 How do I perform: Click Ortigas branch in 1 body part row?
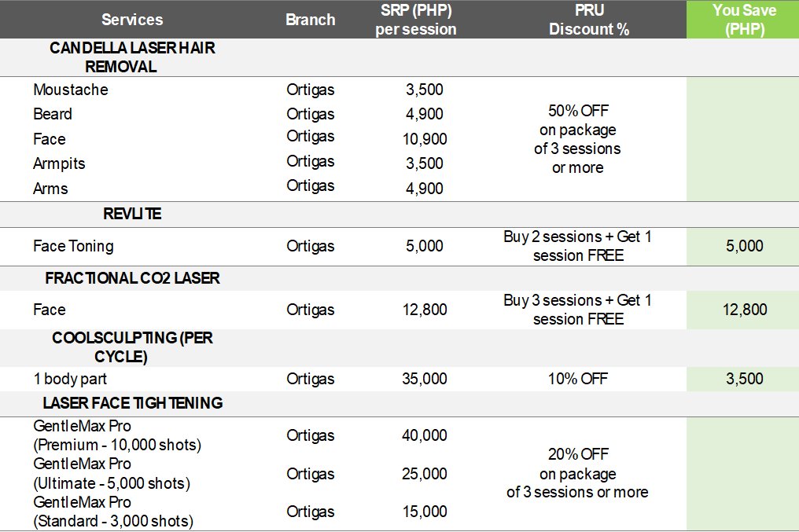point(311,380)
